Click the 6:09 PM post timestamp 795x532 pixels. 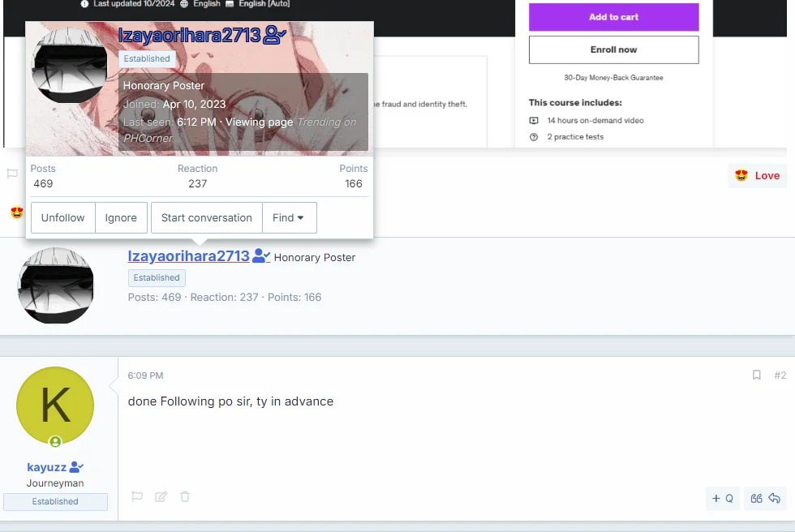click(x=145, y=375)
